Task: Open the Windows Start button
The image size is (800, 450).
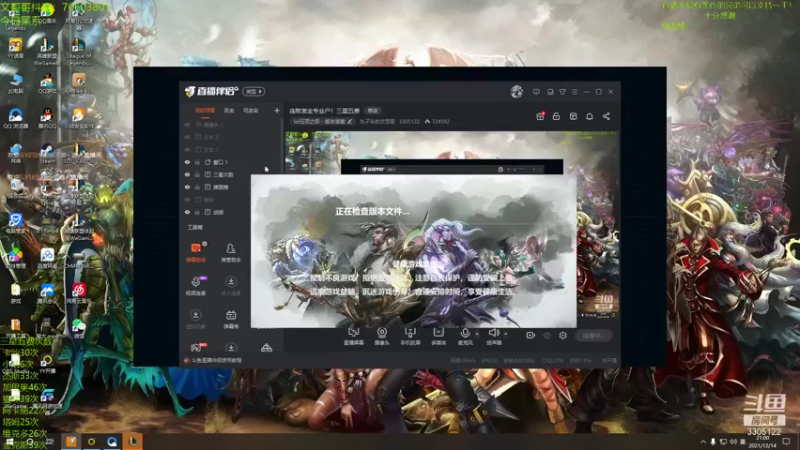Action: point(9,441)
